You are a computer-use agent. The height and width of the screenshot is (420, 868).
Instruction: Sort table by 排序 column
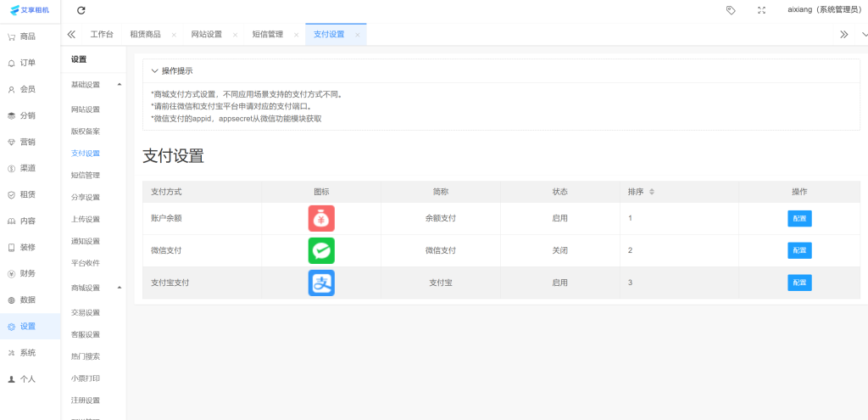tap(652, 192)
